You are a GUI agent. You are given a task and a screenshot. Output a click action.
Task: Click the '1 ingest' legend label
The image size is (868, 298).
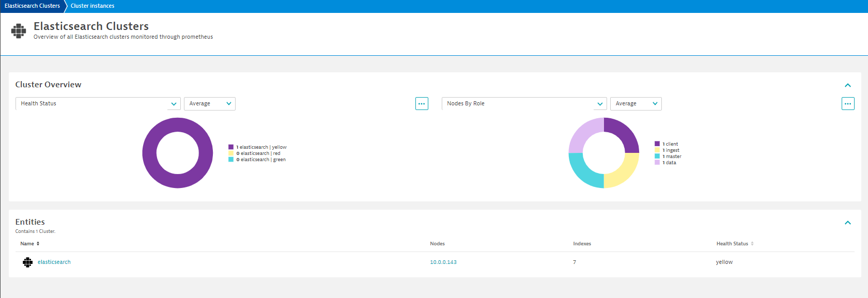[x=671, y=150]
